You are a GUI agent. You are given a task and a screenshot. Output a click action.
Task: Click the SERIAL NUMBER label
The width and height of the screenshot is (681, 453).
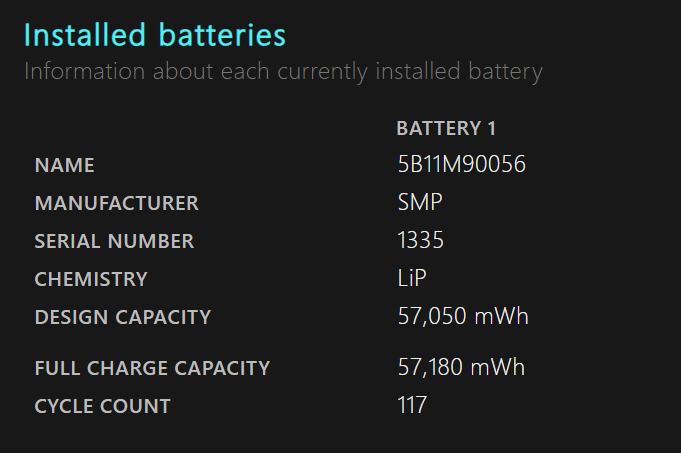pos(114,241)
